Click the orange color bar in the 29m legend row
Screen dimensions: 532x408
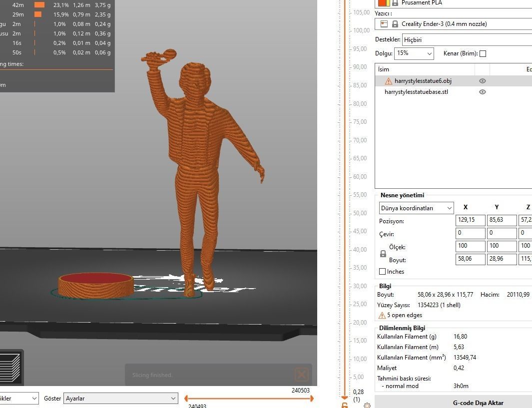pos(38,14)
